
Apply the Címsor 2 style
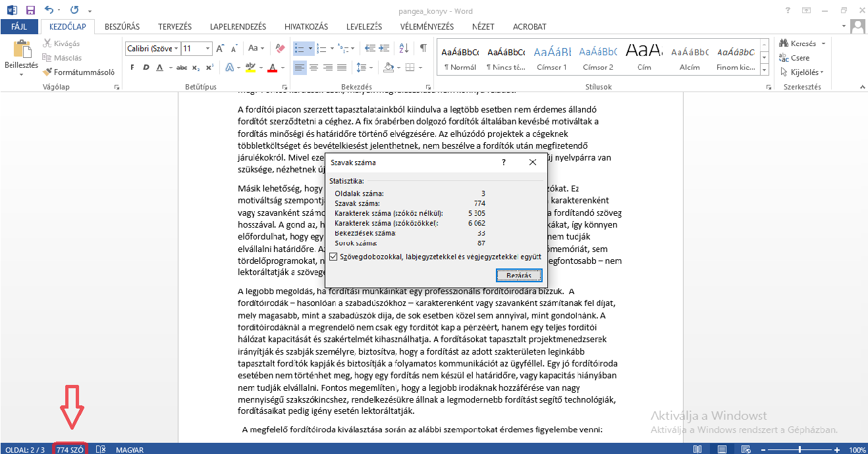click(x=598, y=57)
